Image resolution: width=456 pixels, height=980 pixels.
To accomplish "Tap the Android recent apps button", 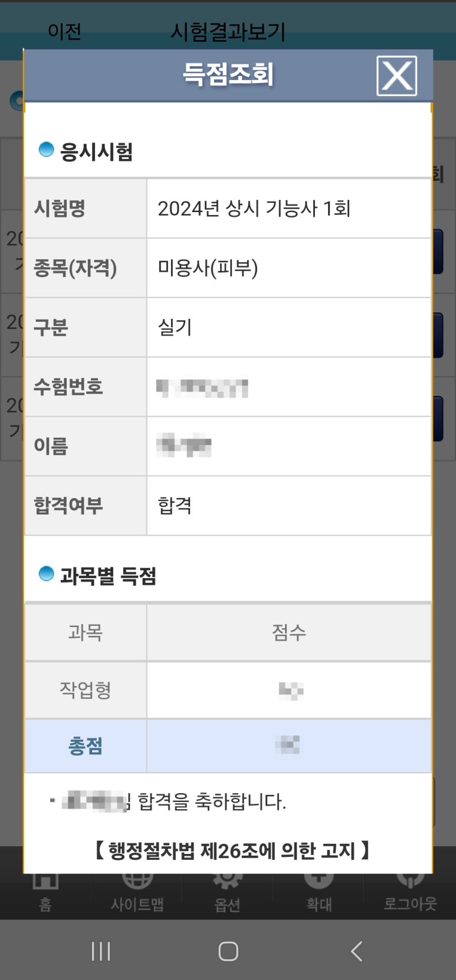I will (x=101, y=949).
